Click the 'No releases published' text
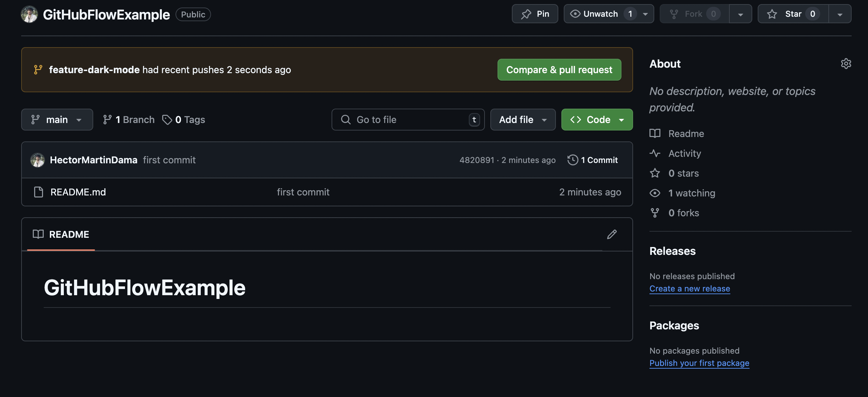The image size is (868, 397). pos(692,276)
